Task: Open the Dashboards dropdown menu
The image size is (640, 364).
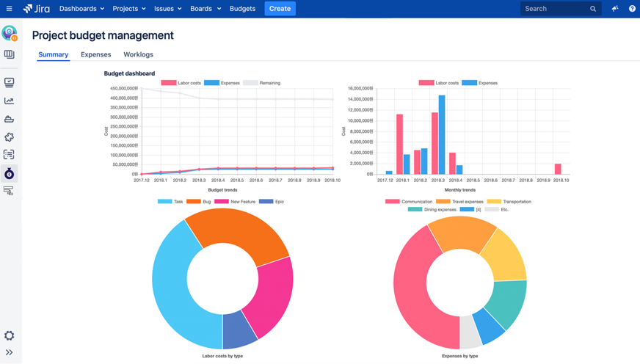Action: pyautogui.click(x=81, y=9)
